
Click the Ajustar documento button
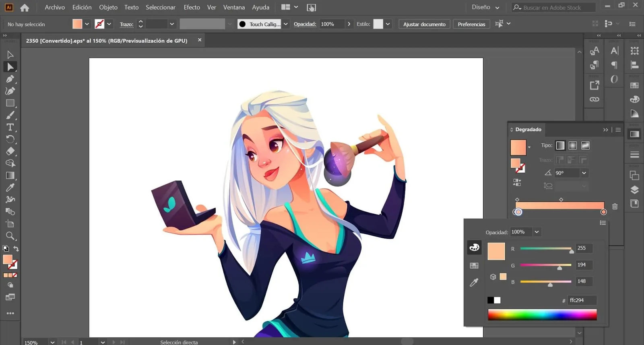(424, 24)
